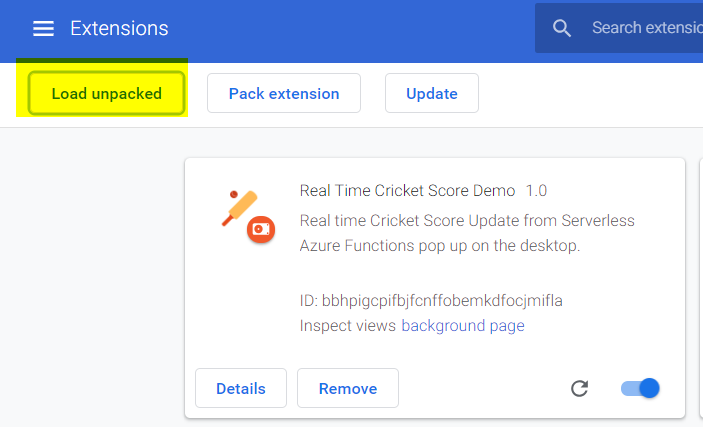Disable the Real Time Cricket Score extension
The image size is (703, 427).
(x=640, y=388)
